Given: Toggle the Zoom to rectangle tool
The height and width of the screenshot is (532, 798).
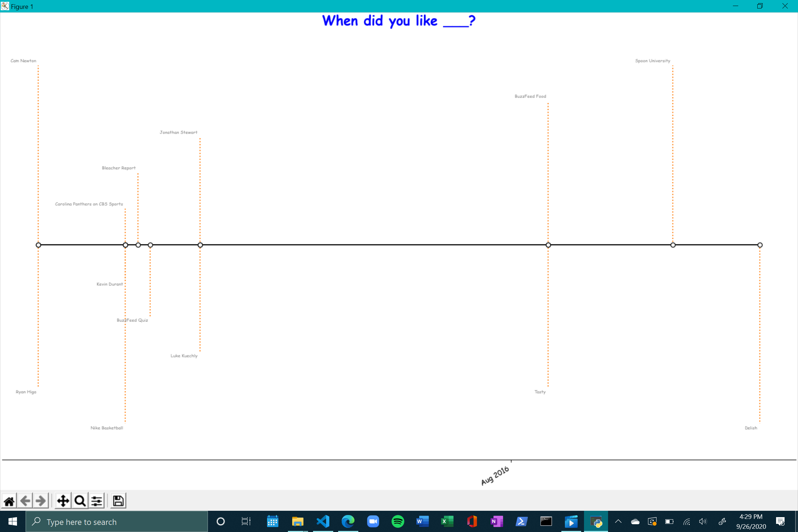Looking at the screenshot, I should [80, 501].
